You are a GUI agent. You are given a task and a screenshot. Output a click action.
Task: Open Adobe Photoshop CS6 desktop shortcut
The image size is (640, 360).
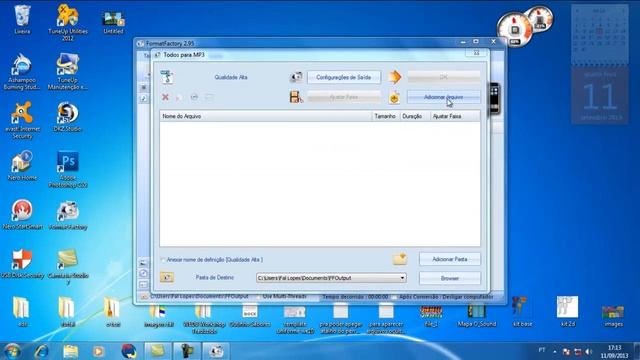pyautogui.click(x=68, y=169)
